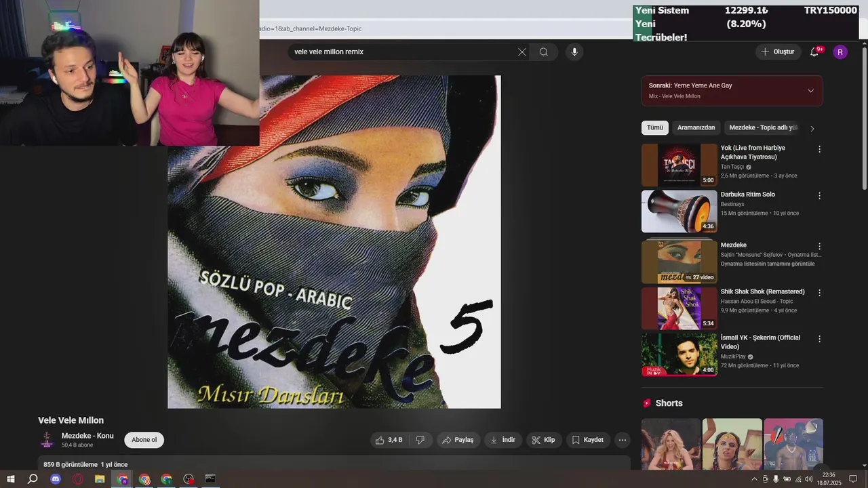Open File Explorer from the taskbar

tap(100, 479)
